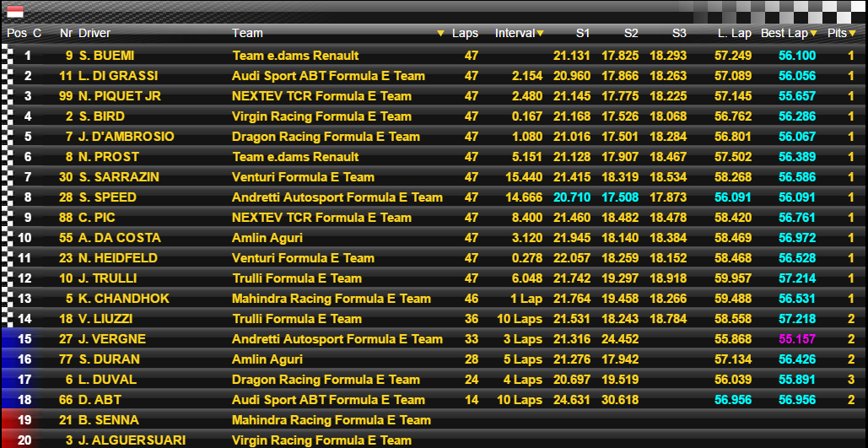868x448 pixels.
Task: Select driver N. HEIDFELD
Action: 118,258
